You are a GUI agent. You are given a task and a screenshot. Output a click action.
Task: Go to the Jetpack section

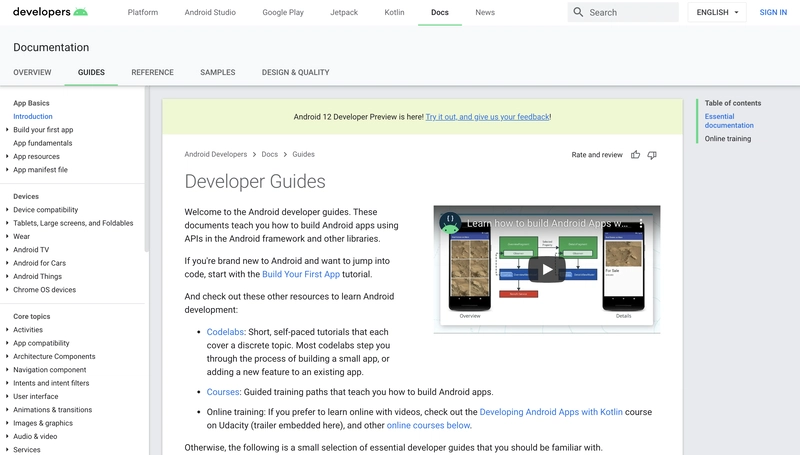[344, 12]
